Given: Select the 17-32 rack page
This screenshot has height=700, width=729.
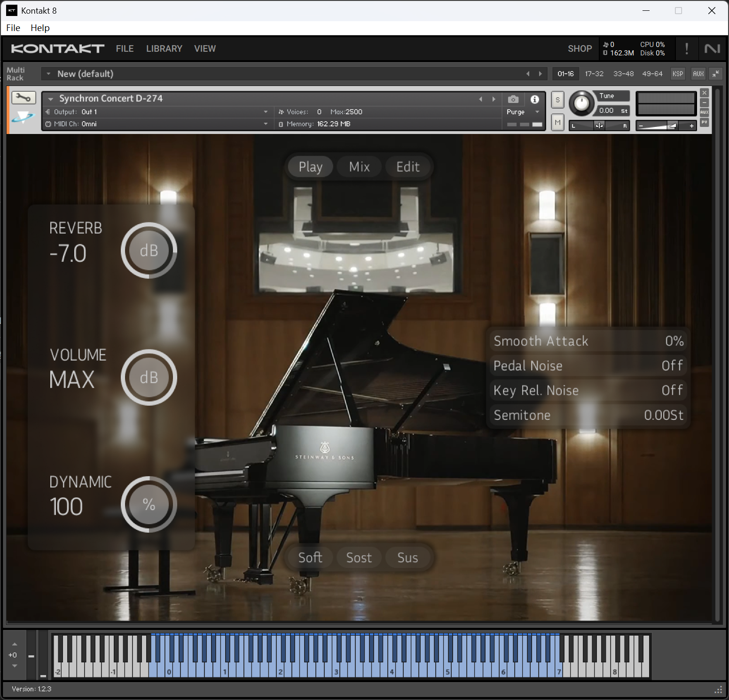Looking at the screenshot, I should click(x=594, y=74).
